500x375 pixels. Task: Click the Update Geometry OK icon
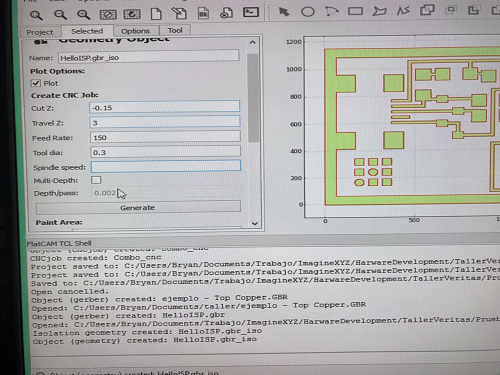pyautogui.click(x=203, y=13)
